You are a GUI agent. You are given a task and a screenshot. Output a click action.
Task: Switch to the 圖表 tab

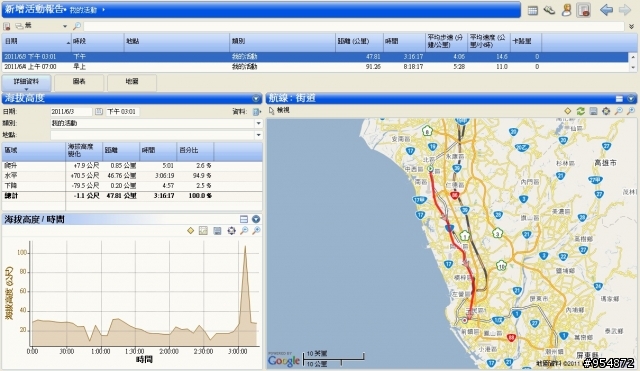[x=79, y=82]
